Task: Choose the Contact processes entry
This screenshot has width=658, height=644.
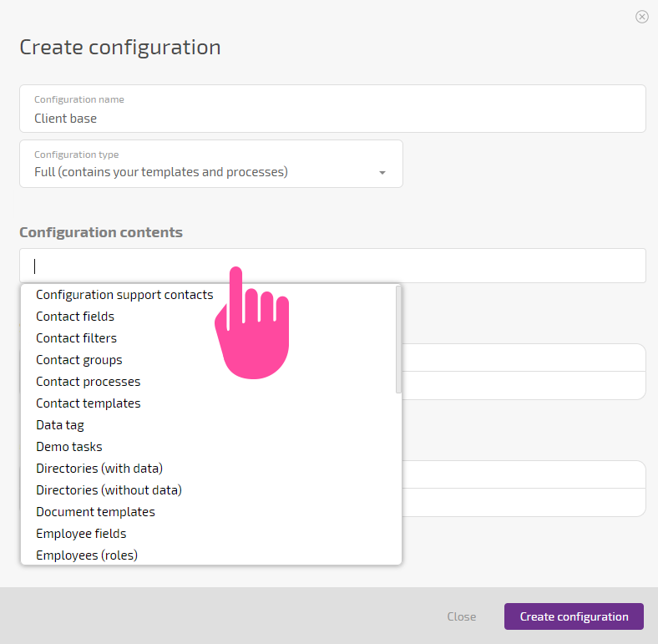Action: [x=89, y=382]
